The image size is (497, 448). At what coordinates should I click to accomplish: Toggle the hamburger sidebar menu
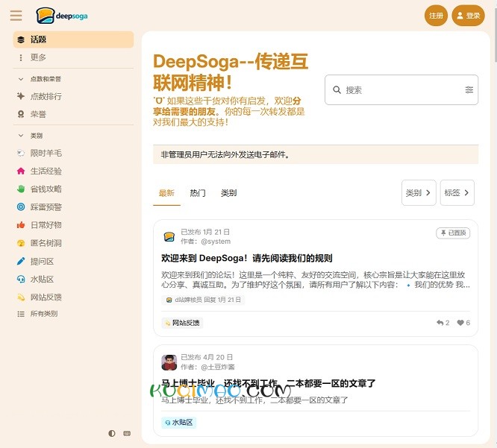click(16, 16)
